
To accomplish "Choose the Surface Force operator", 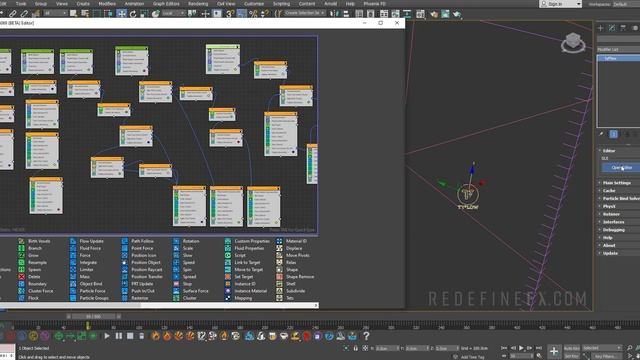I will coord(191,291).
